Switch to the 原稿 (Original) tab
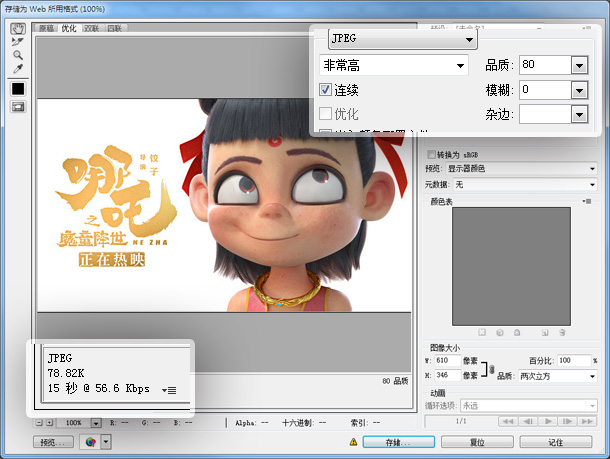This screenshot has width=610, height=459. coord(47,29)
